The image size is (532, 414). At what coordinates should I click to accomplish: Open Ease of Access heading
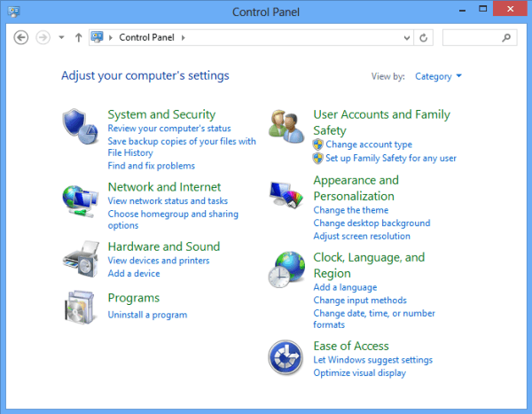click(351, 346)
